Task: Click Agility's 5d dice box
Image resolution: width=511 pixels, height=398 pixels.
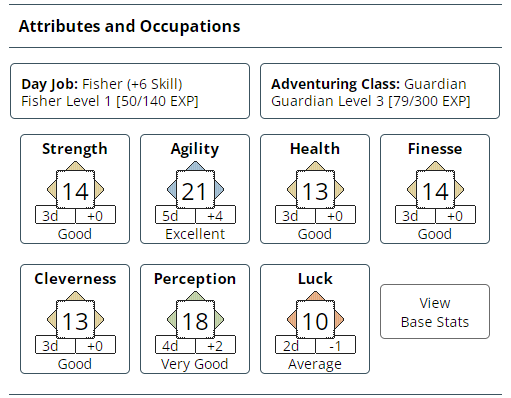Action: 175,215
